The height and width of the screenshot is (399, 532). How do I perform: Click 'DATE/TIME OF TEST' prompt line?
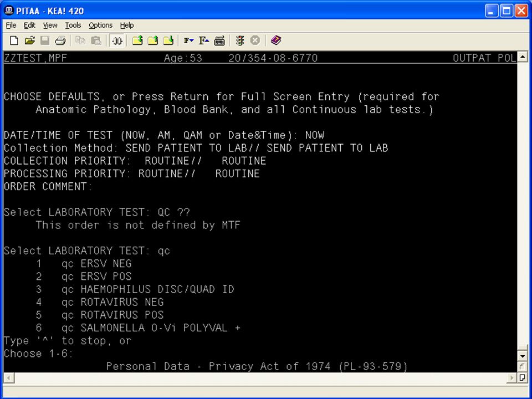pyautogui.click(x=164, y=135)
